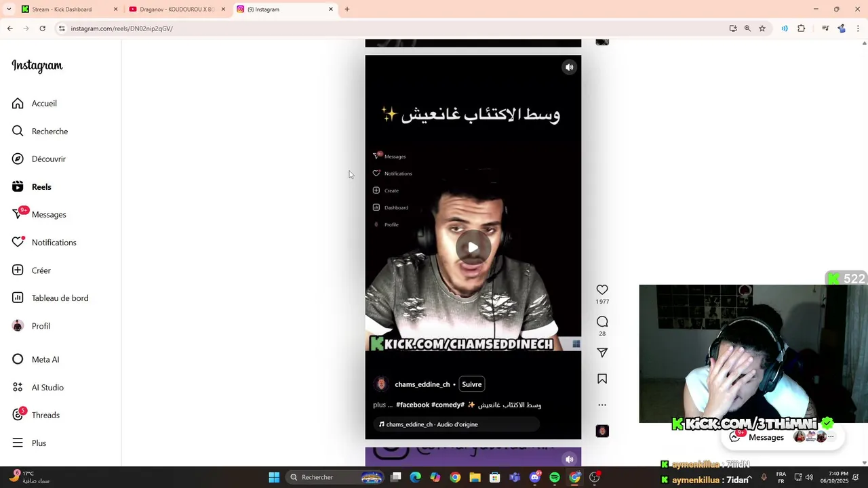868x488 pixels.
Task: Click reel audio thumbnail under options
Action: click(x=602, y=431)
